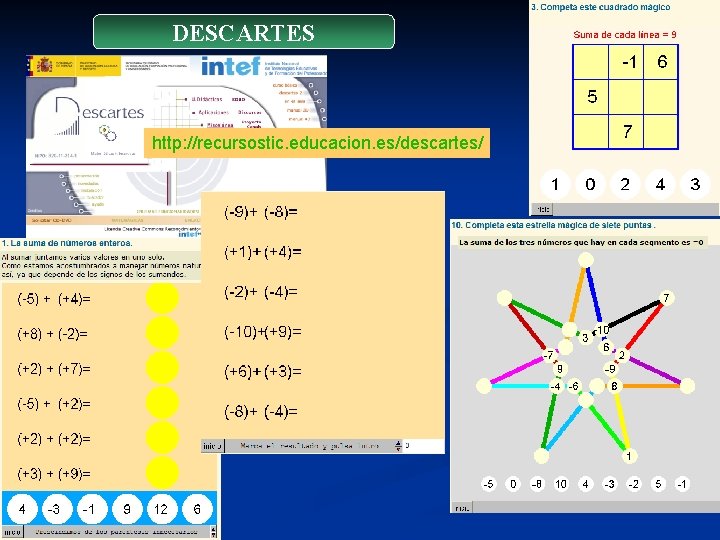
Task: Click the star inner node labeled -7
Action: pos(549,355)
